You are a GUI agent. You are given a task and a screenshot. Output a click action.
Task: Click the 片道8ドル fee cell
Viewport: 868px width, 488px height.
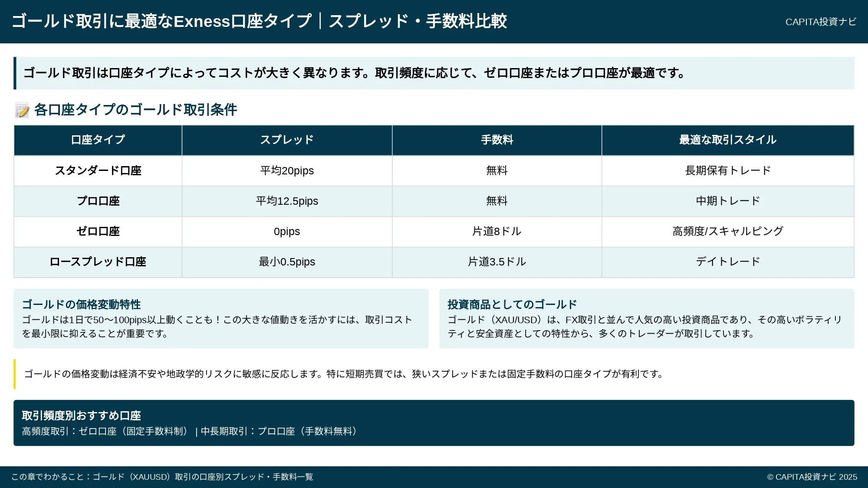click(x=497, y=232)
